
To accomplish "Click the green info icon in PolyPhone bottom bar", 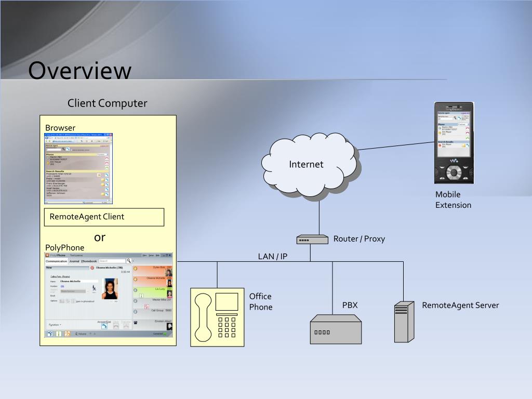I will (59, 334).
